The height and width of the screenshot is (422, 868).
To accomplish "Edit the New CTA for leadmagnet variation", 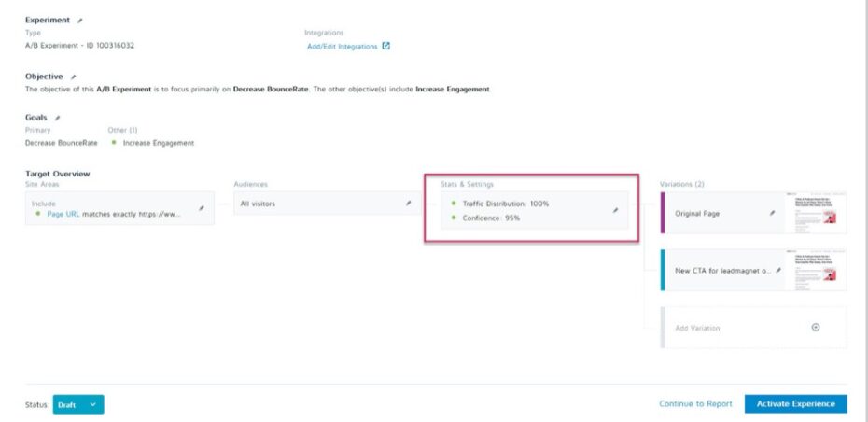I will point(778,271).
